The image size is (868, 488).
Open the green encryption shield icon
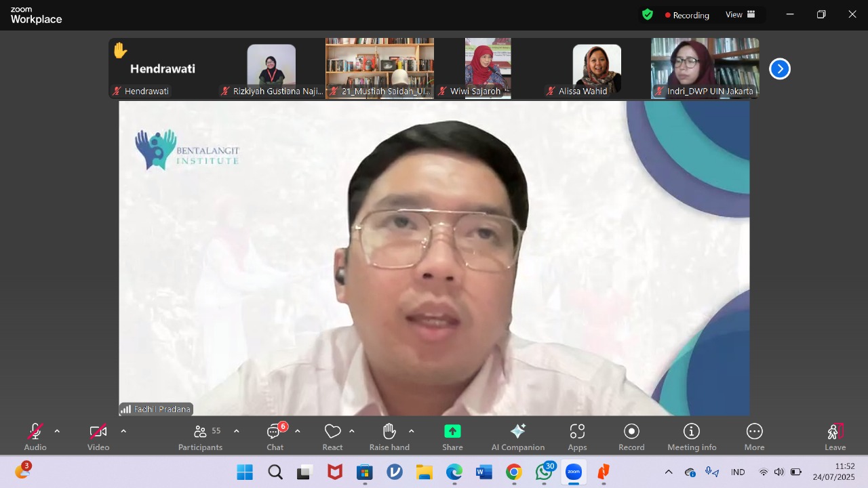pos(648,14)
